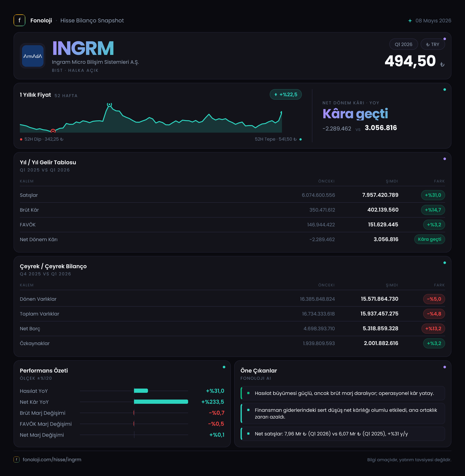The width and height of the screenshot is (465, 476).
Task: Click the 'Performans Özeti' heading
Action: point(44,371)
